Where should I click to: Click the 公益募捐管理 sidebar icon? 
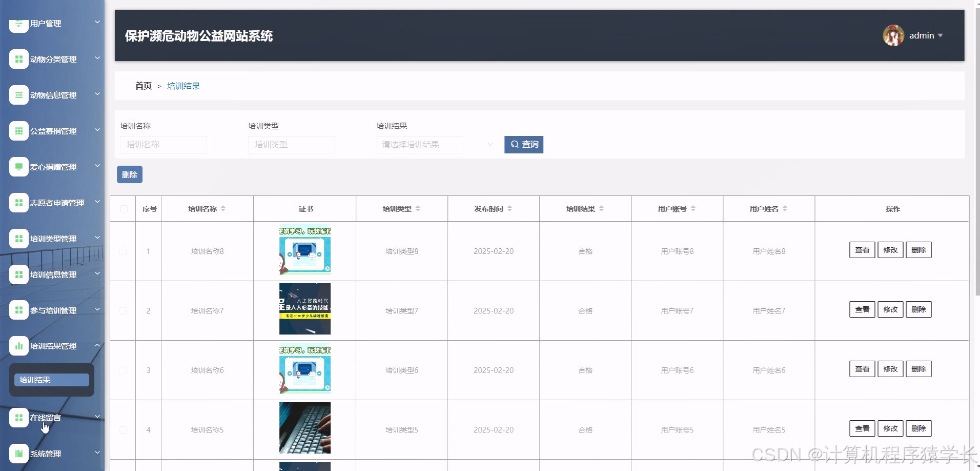(x=19, y=131)
